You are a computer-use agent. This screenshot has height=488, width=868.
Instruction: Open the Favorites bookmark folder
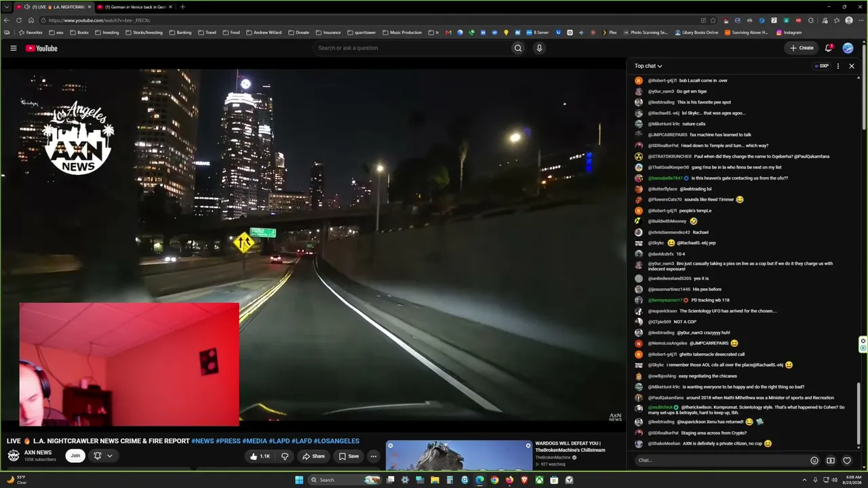click(x=31, y=33)
